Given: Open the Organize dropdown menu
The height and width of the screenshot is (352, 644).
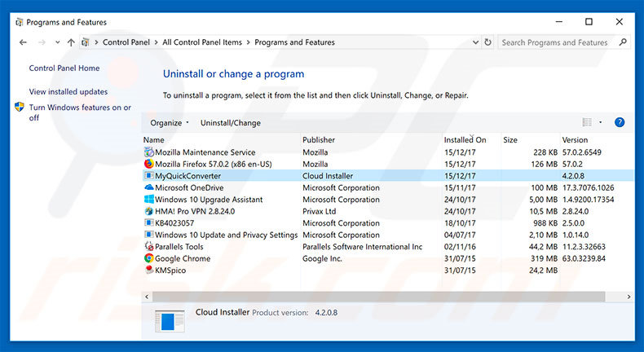Looking at the screenshot, I should [x=170, y=123].
